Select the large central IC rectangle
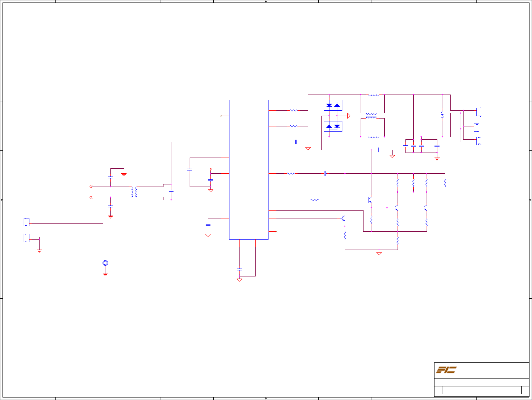This screenshot has height=400, width=532. (249, 169)
